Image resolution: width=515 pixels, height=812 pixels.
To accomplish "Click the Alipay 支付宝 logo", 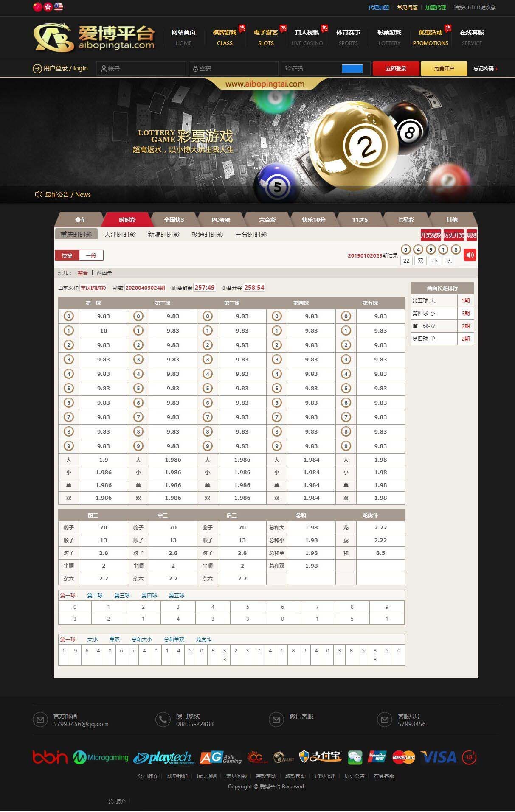I will tap(321, 756).
